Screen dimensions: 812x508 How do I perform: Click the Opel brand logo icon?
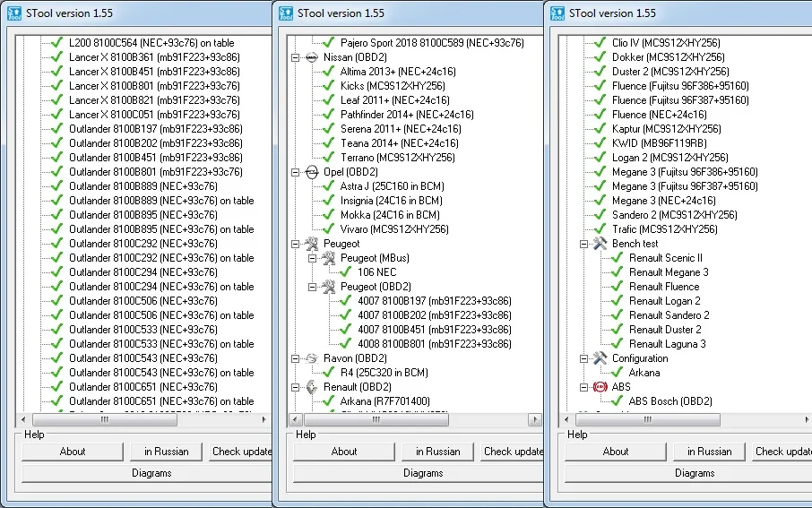pos(312,172)
